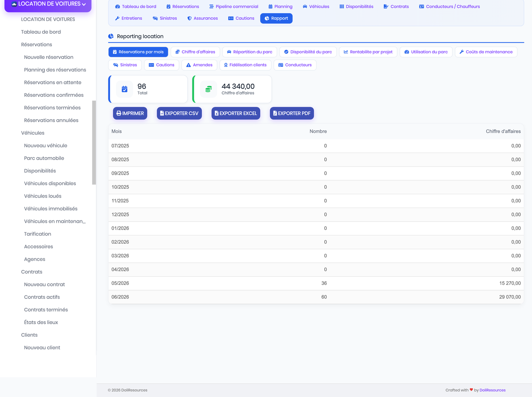532x397 pixels.
Task: Open Réservations confirmées in sidebar
Action: click(54, 95)
